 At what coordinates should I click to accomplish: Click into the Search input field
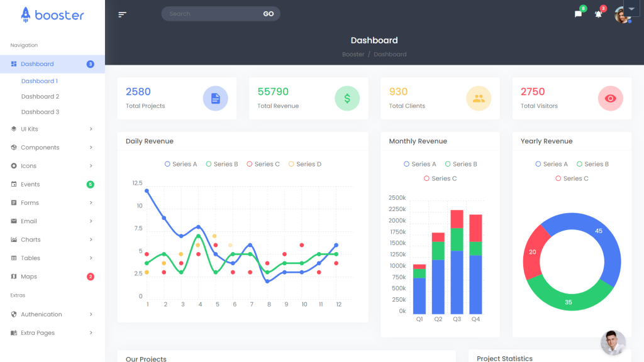[211, 14]
